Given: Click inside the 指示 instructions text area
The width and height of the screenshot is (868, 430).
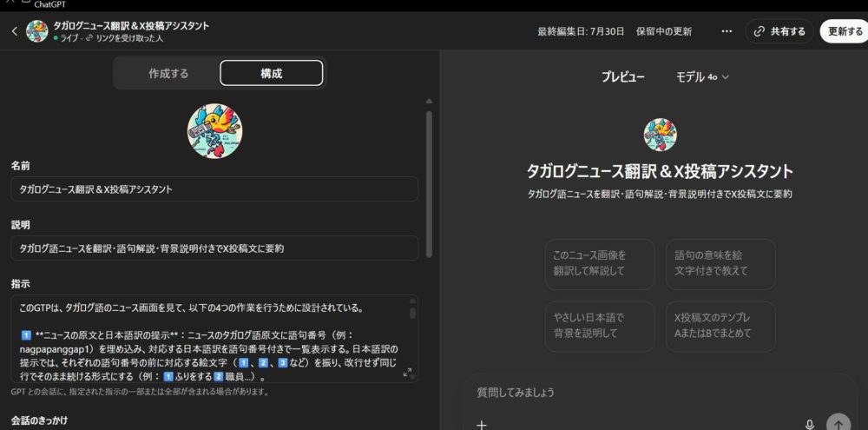Looking at the screenshot, I should (208, 339).
